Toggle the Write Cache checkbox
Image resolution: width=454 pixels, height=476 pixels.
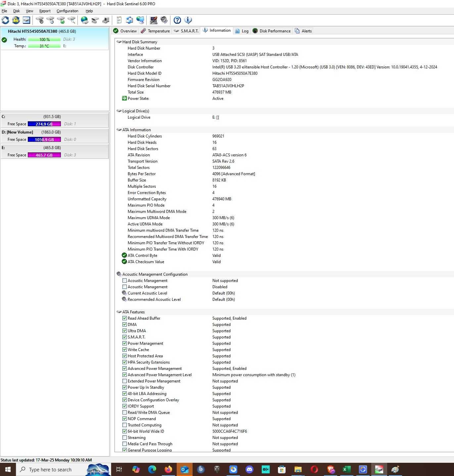[125, 350]
